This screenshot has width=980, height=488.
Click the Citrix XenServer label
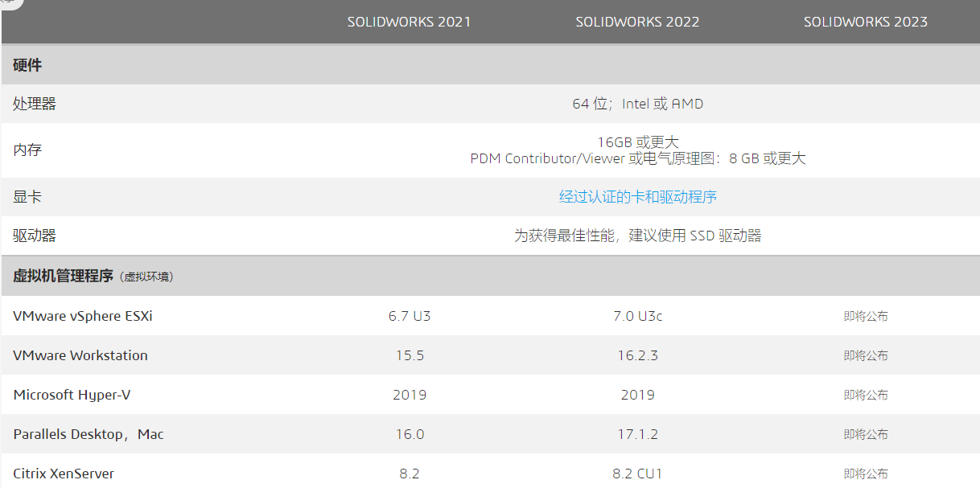coord(64,474)
